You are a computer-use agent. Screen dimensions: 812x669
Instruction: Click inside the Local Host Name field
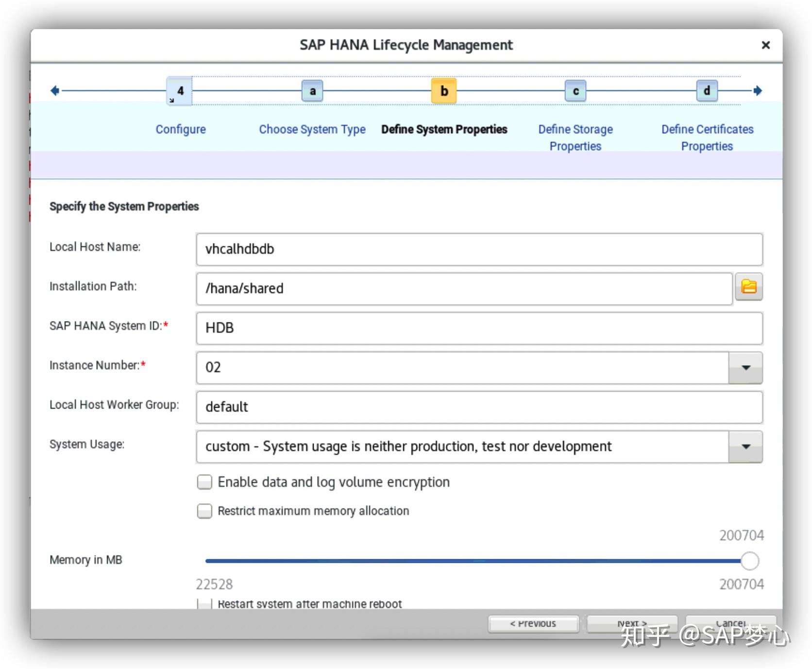tap(479, 250)
